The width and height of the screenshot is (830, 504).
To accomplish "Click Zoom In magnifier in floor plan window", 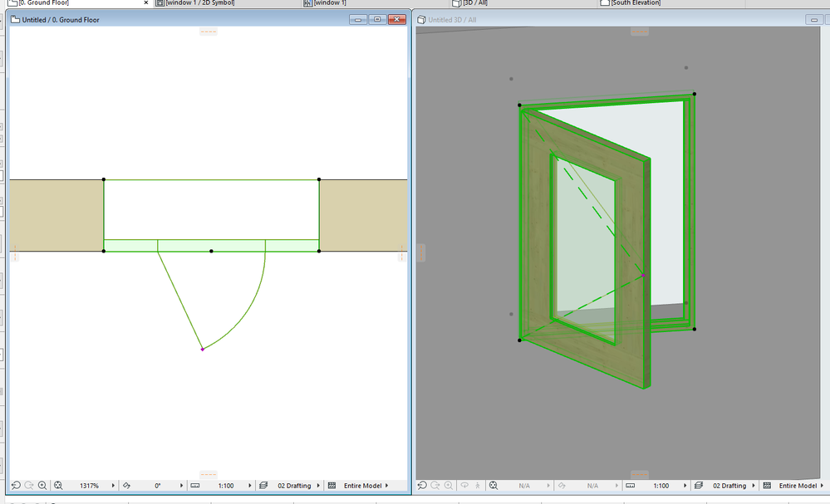I will (42, 486).
